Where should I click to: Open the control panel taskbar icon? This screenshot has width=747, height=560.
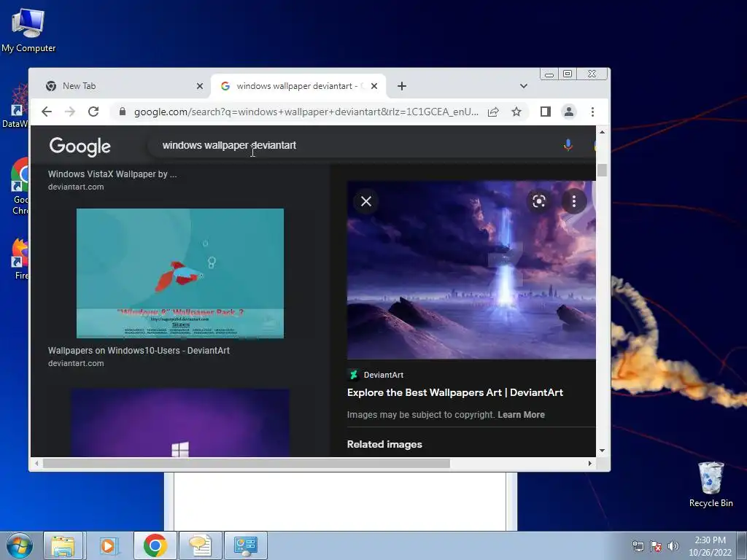246,545
